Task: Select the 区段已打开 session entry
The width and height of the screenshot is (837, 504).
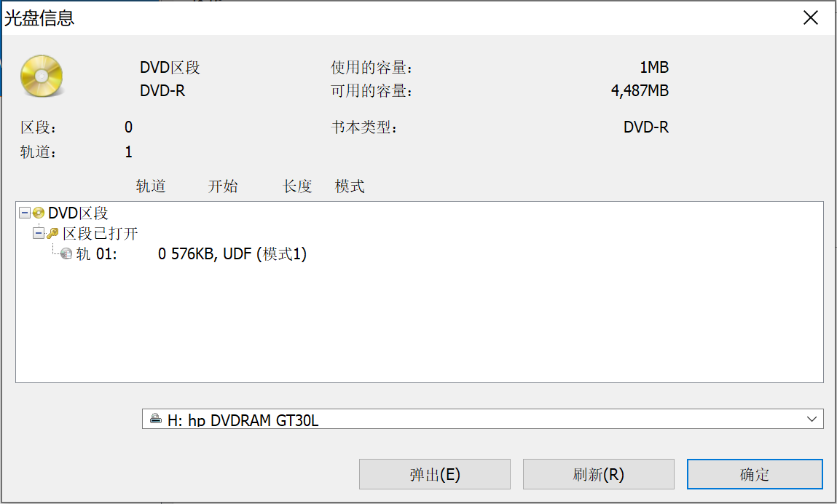Action: tap(101, 233)
